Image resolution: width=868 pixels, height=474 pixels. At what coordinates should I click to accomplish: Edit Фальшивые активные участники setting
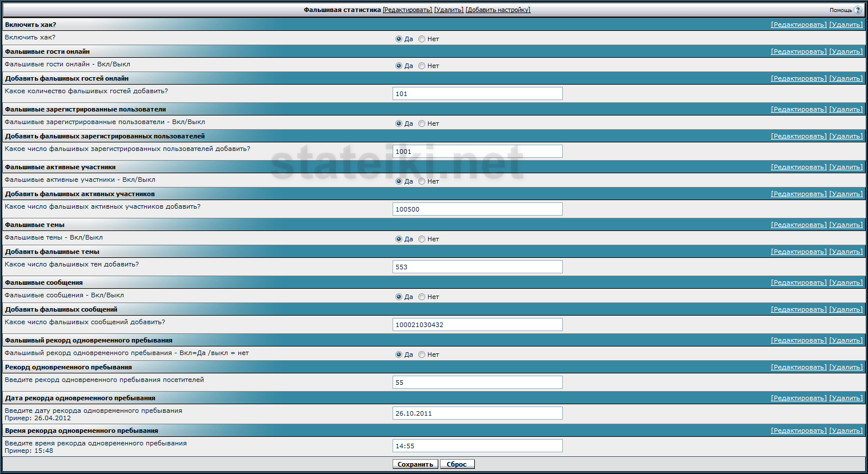pos(799,167)
